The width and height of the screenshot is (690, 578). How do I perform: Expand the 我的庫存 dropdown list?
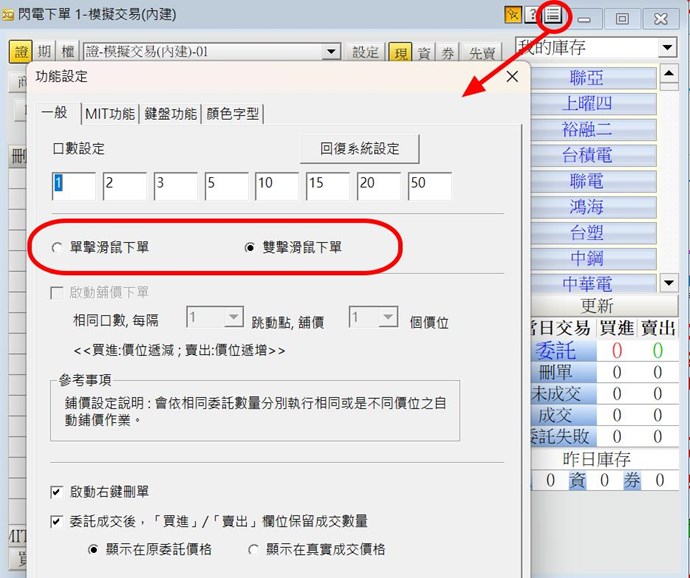point(667,48)
